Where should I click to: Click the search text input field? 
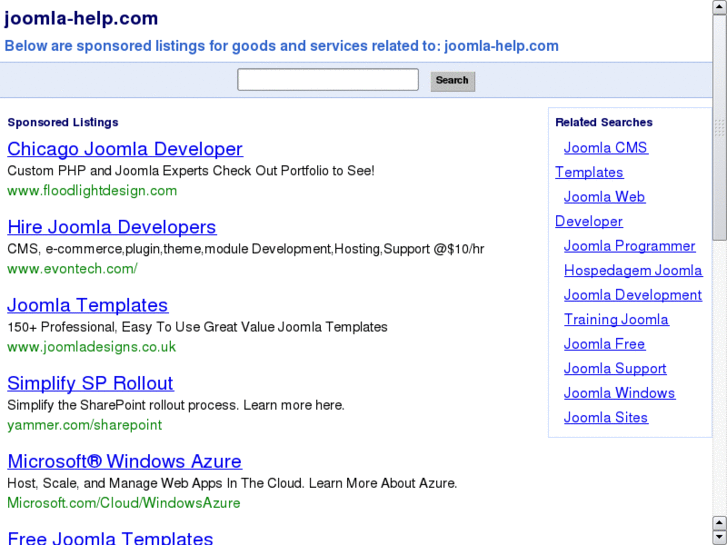(328, 80)
